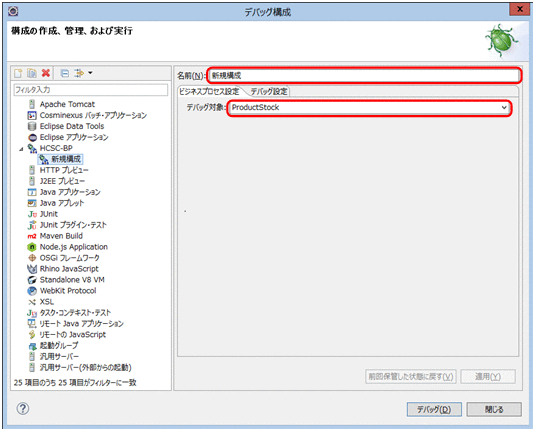Screen dimensions: 537x433
Task: Click the New launch configuration icon
Action: tap(18, 73)
